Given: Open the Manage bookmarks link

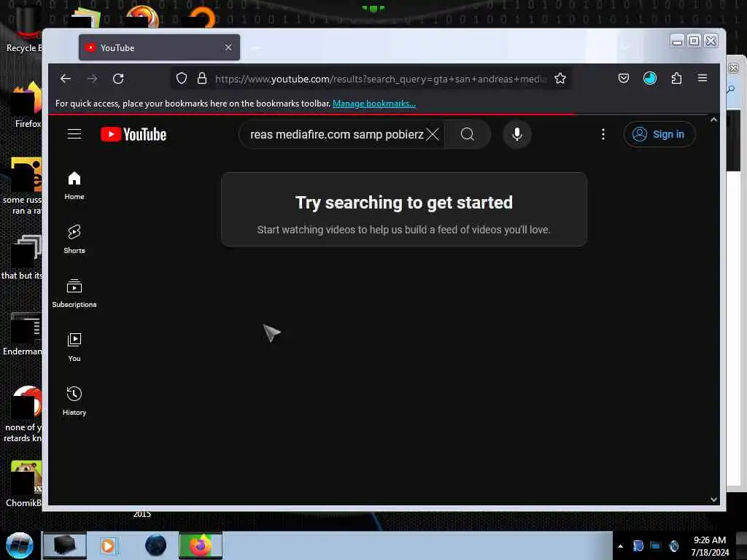Looking at the screenshot, I should click(374, 104).
